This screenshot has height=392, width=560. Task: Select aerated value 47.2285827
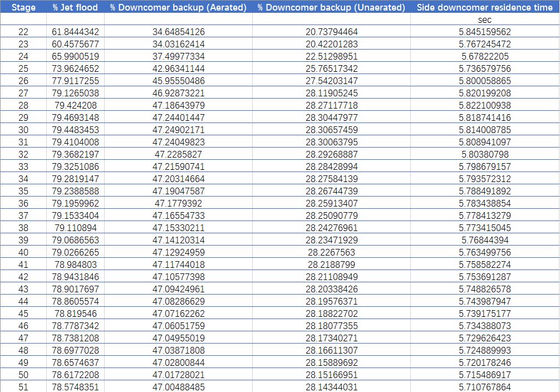(178, 154)
